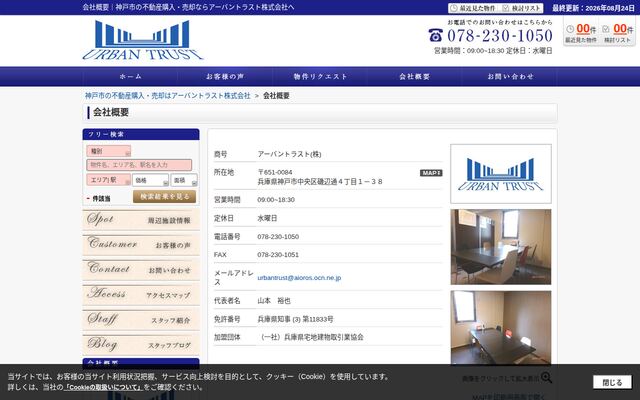
Task: Click the フリー検索 panel header
Action: [x=141, y=134]
